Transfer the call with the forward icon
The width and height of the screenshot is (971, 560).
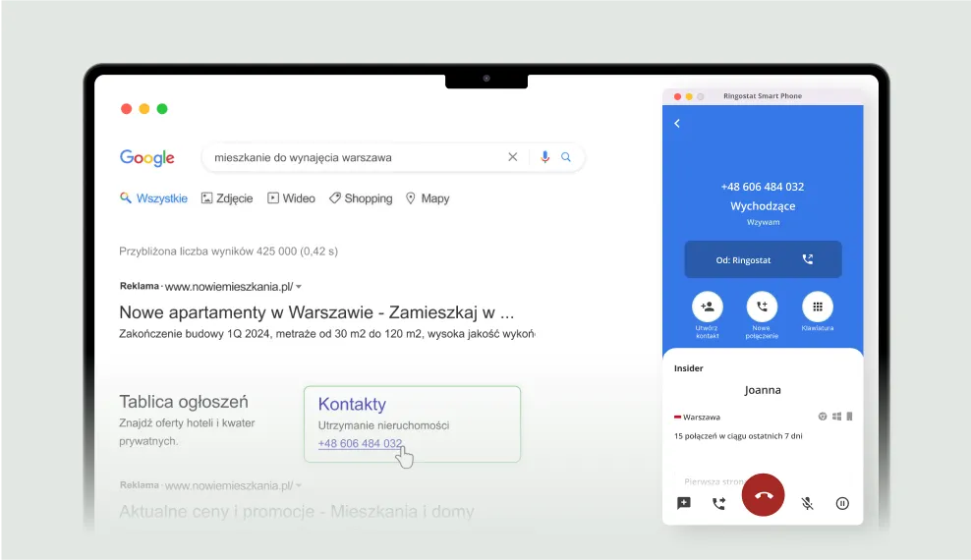(x=718, y=503)
